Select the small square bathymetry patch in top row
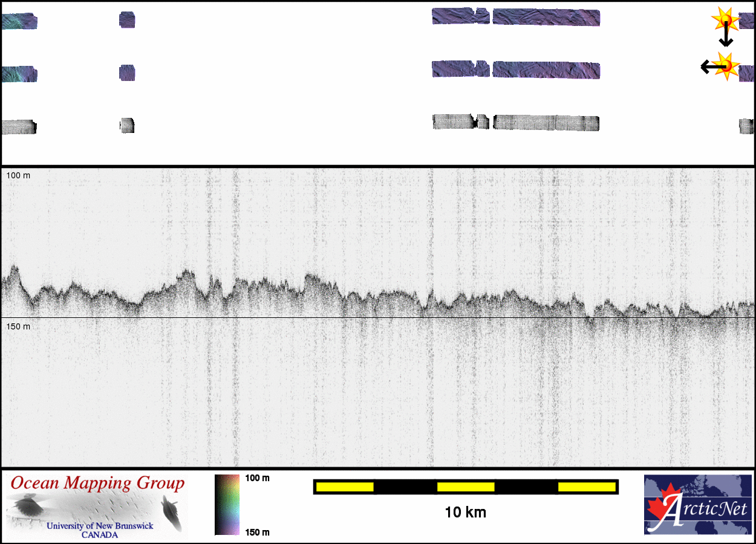 click(127, 21)
